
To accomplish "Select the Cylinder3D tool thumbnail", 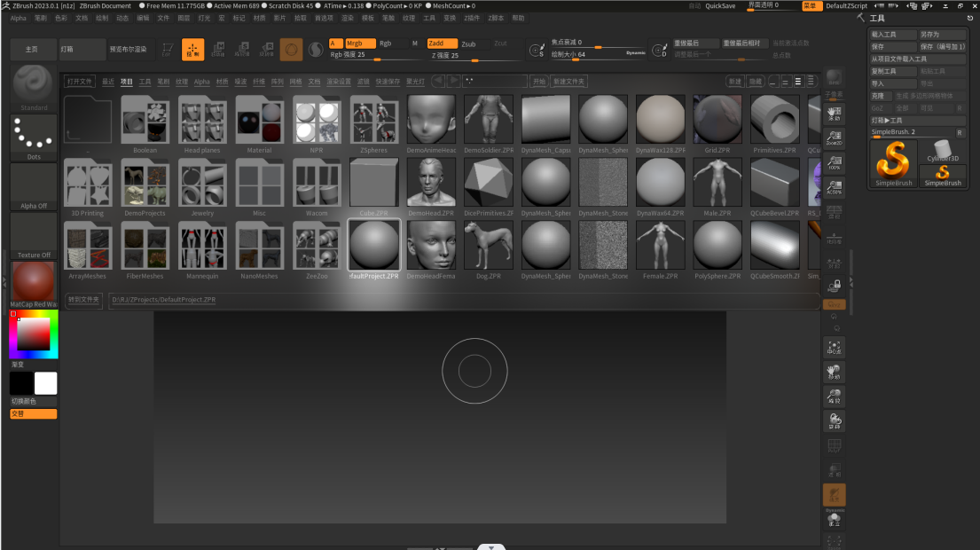I will tap(943, 151).
